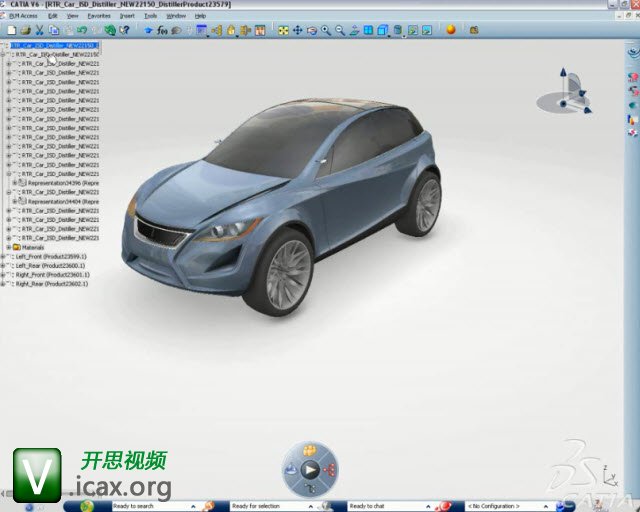
Task: Click the view mode cylinder icon
Action: [398, 30]
